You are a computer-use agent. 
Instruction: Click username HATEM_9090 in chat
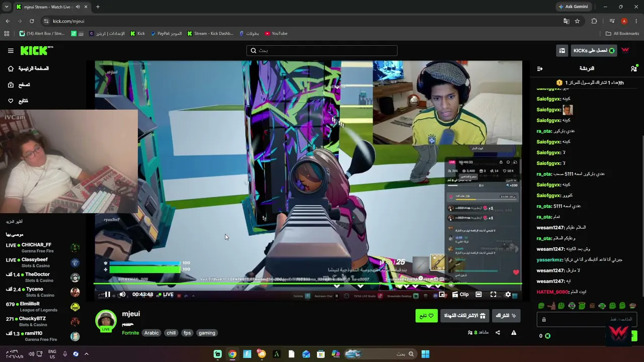tap(552, 292)
